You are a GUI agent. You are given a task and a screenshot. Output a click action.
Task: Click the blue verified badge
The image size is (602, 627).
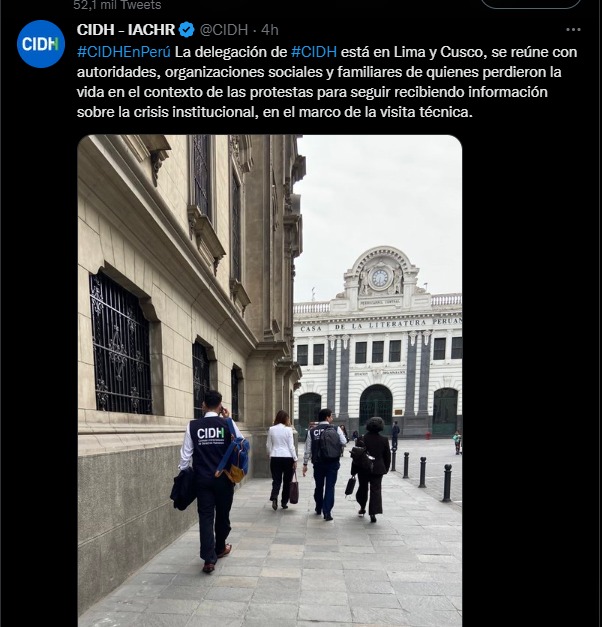(186, 30)
